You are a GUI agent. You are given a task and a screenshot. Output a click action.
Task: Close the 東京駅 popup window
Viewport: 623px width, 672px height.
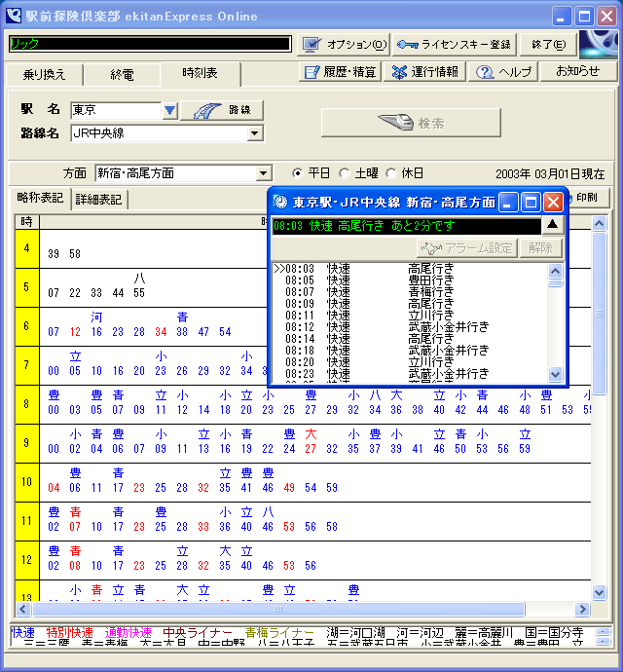pos(553,202)
